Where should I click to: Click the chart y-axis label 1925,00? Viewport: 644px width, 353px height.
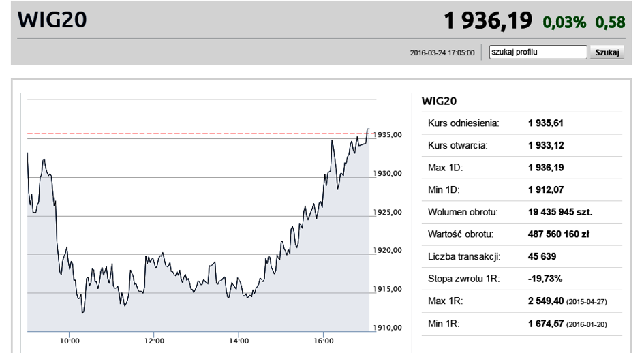pos(388,212)
